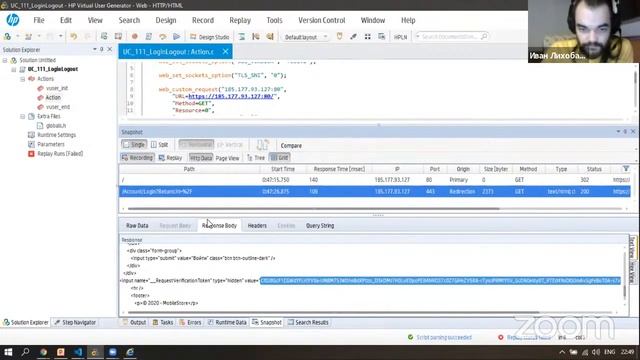
Task: Collapse the Actions tree node
Action: (x=22, y=79)
